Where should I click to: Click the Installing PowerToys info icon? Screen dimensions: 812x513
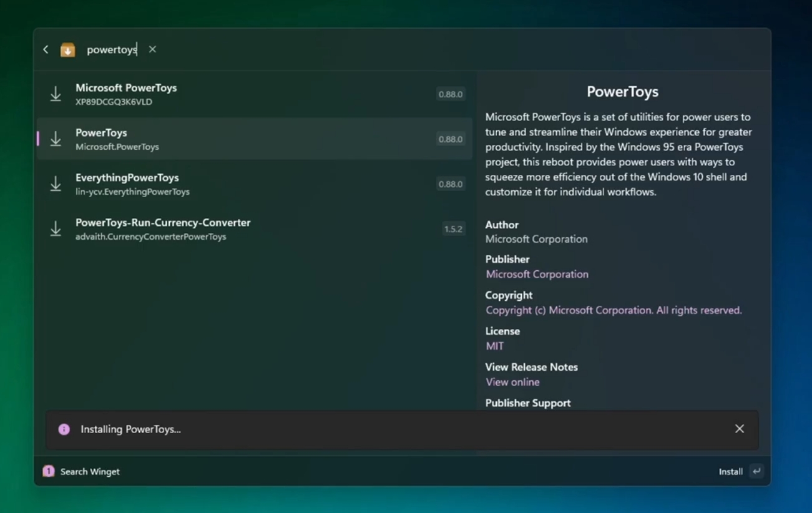[64, 429]
